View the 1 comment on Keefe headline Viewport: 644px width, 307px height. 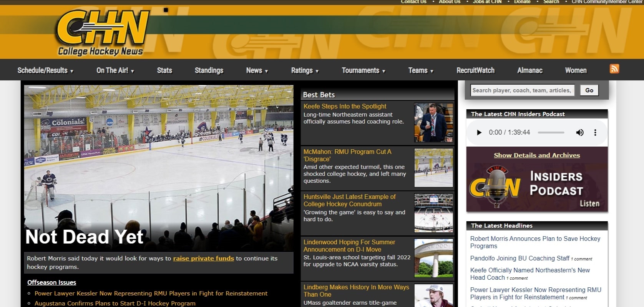tap(517, 278)
